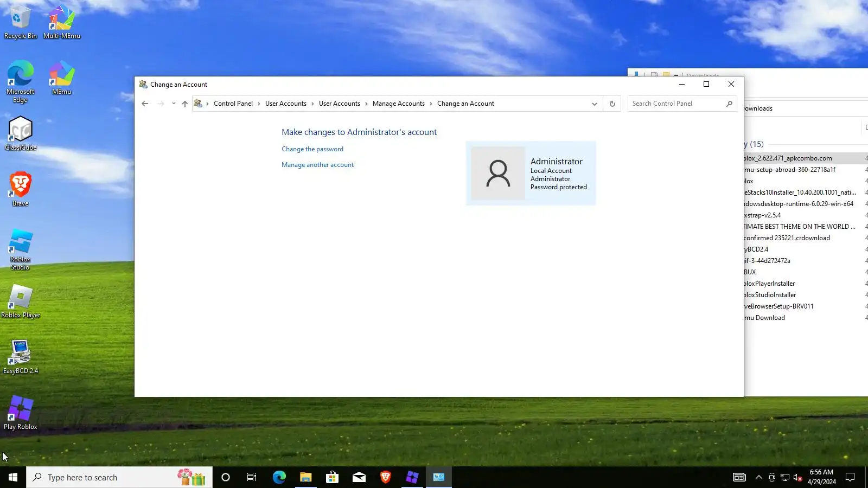The height and width of the screenshot is (488, 868).
Task: Show hidden system tray icons
Action: [x=759, y=477]
